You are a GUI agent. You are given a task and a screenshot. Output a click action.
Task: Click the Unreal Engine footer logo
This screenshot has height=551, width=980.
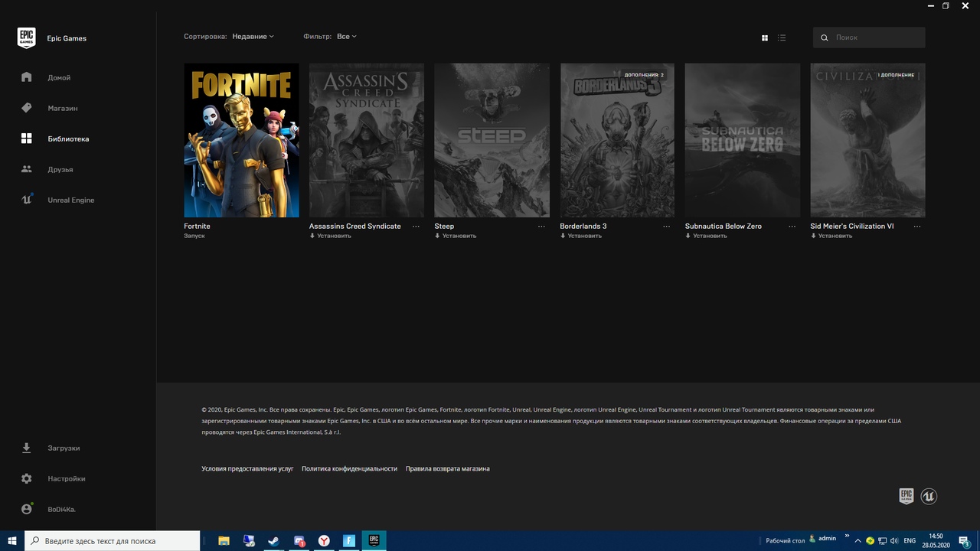pyautogui.click(x=929, y=496)
